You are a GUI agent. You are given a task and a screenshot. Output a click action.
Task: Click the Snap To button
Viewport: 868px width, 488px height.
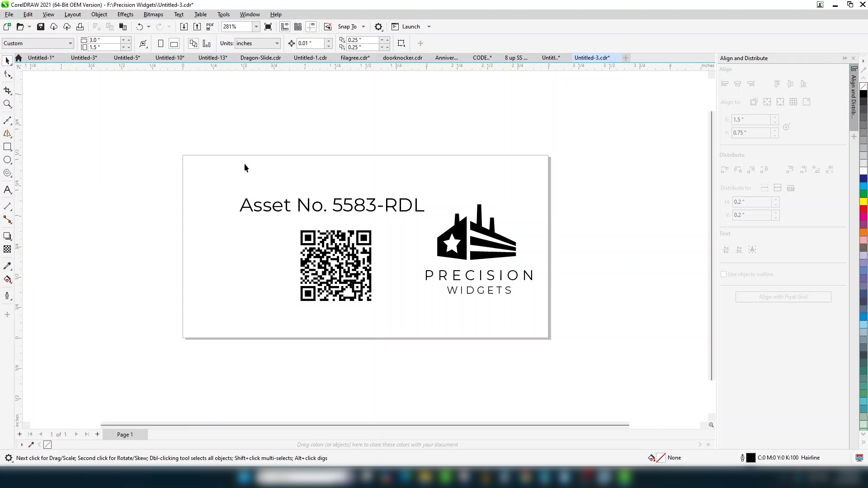347,27
